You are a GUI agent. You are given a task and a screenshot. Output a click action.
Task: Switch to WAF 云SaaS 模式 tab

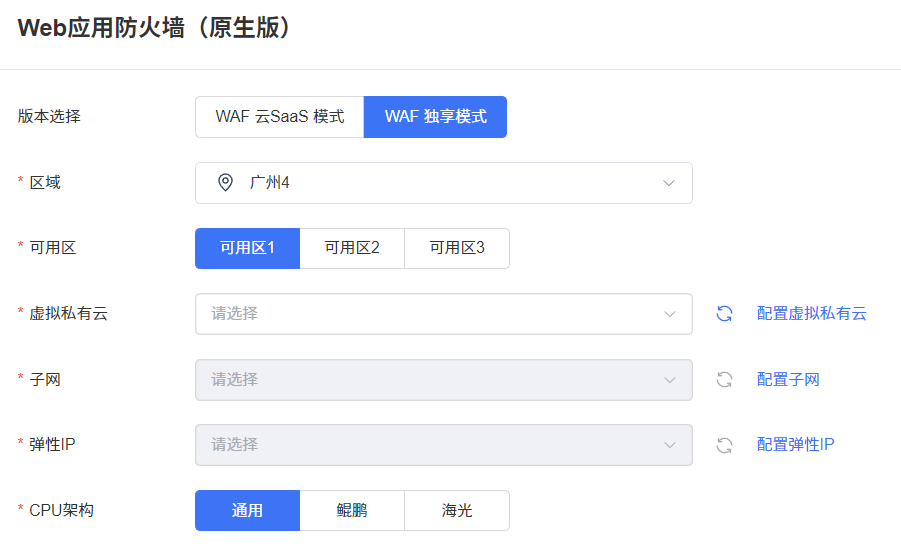point(280,117)
